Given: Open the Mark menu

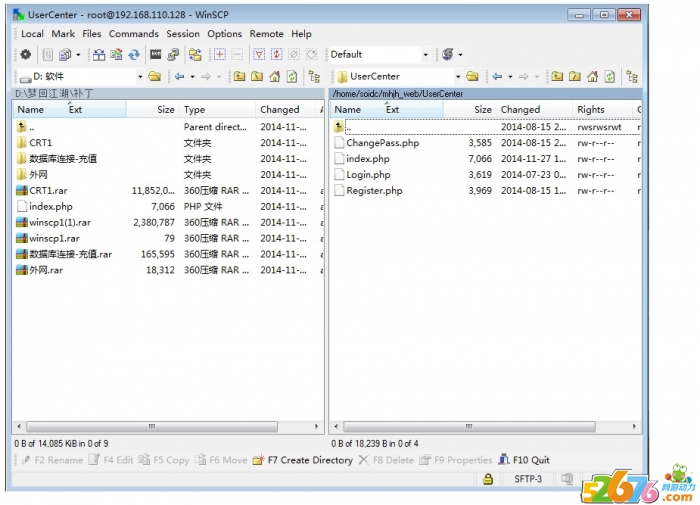Looking at the screenshot, I should (63, 33).
